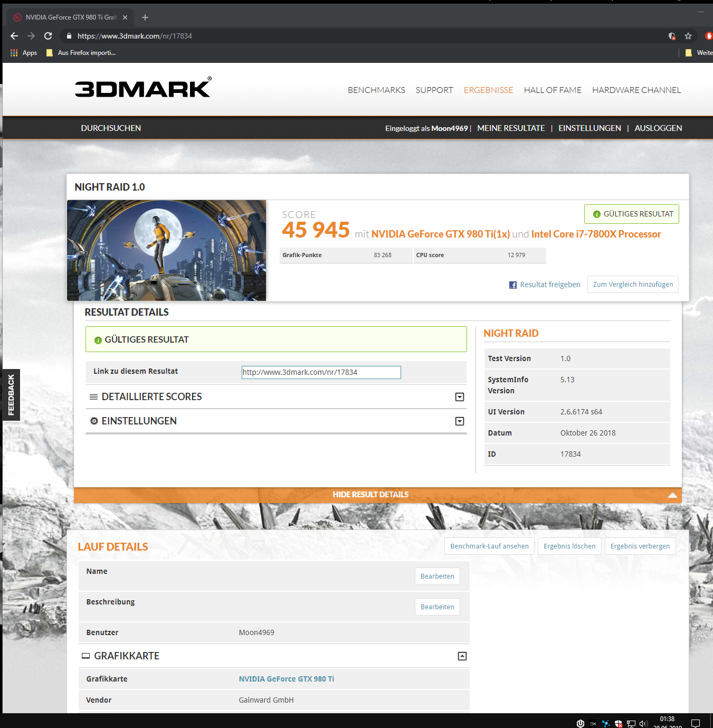This screenshot has height=728, width=713.
Task: Open the volume control in system tray
Action: tap(643, 724)
